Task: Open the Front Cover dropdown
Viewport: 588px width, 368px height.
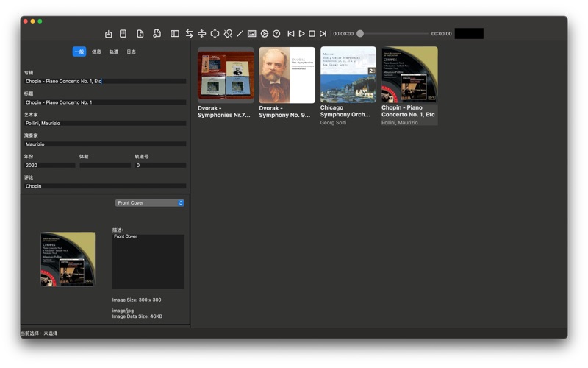Action: (x=150, y=202)
